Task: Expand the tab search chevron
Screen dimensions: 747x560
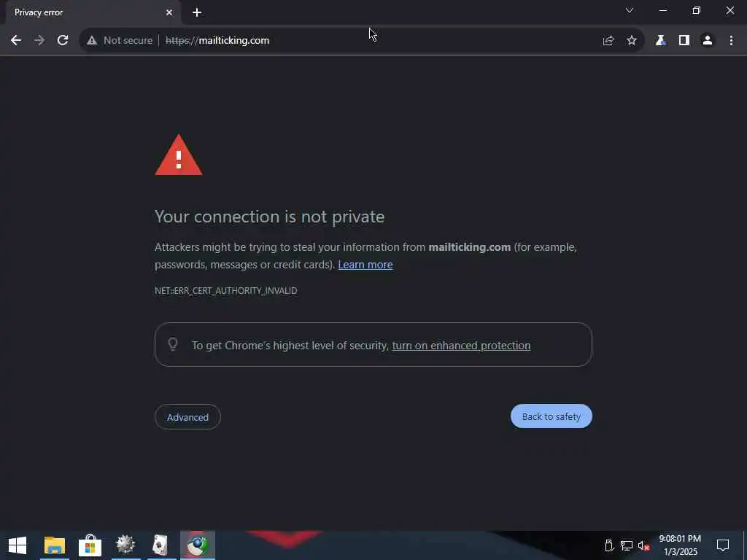Action: tap(630, 10)
